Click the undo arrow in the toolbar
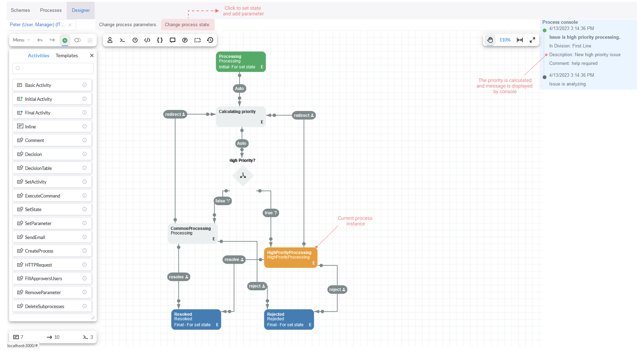 pyautogui.click(x=40, y=40)
